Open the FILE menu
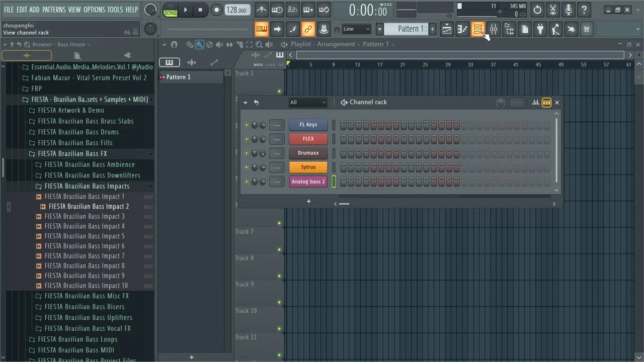 (x=9, y=10)
